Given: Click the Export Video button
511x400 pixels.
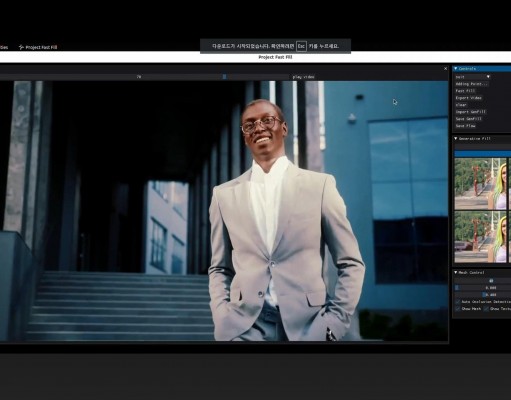Looking at the screenshot, I should [x=468, y=98].
